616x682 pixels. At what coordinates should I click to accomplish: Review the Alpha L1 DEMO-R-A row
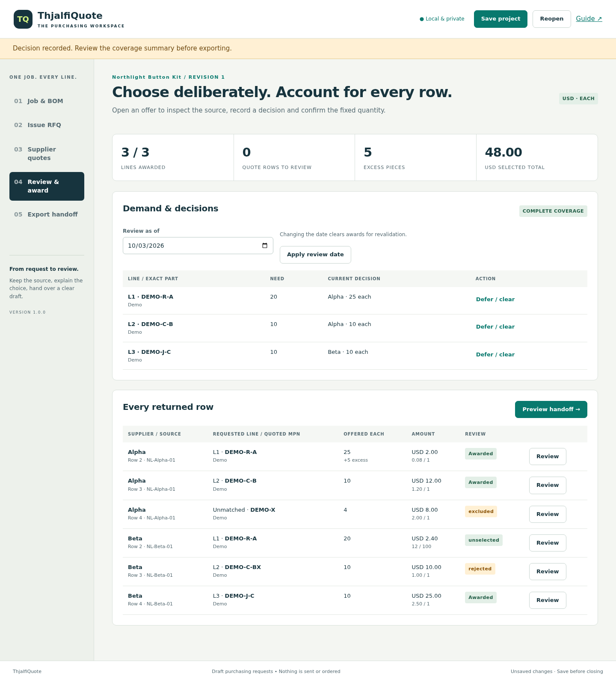(548, 457)
